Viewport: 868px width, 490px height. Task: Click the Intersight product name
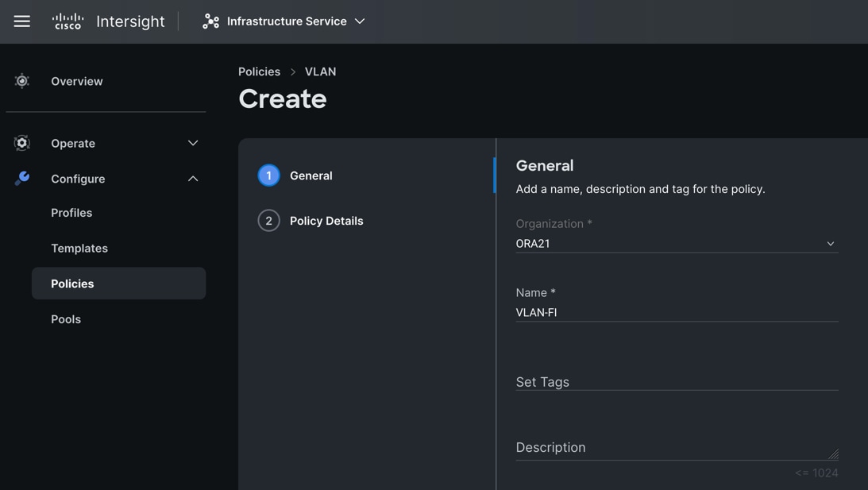(x=130, y=21)
